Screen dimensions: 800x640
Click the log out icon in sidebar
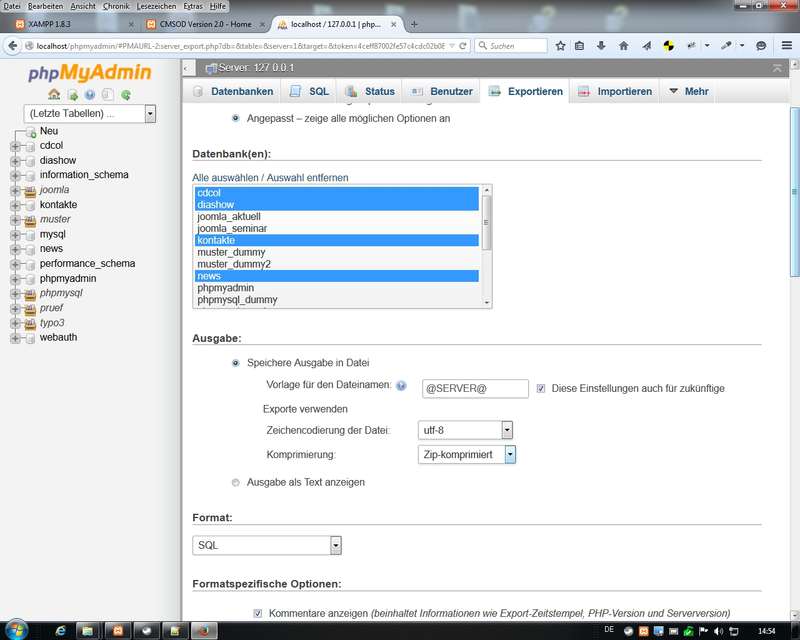(x=72, y=95)
